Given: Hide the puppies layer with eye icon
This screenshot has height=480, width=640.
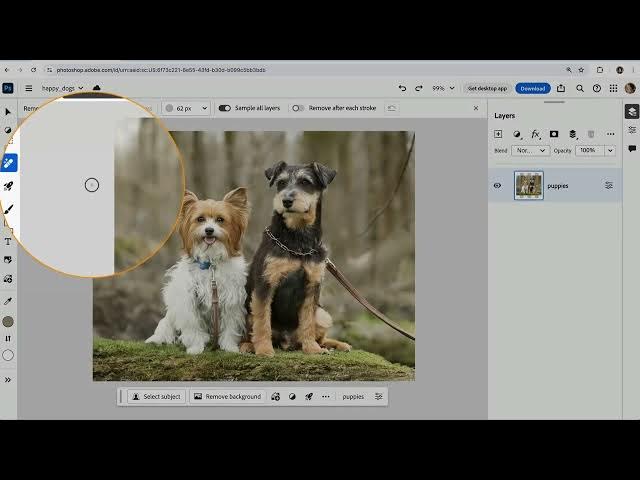Looking at the screenshot, I should pos(497,186).
